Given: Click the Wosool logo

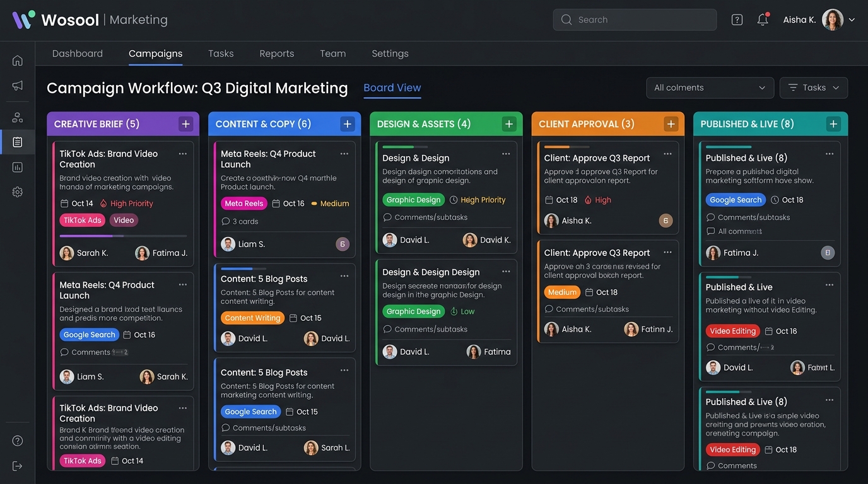Looking at the screenshot, I should click(56, 20).
